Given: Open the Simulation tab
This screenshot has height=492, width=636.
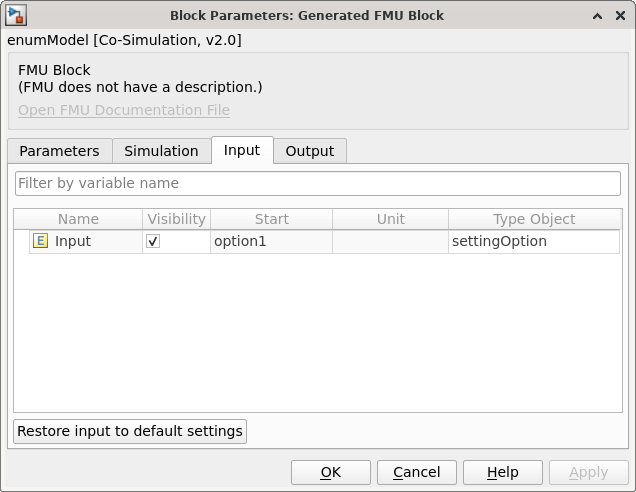Looking at the screenshot, I should (161, 151).
